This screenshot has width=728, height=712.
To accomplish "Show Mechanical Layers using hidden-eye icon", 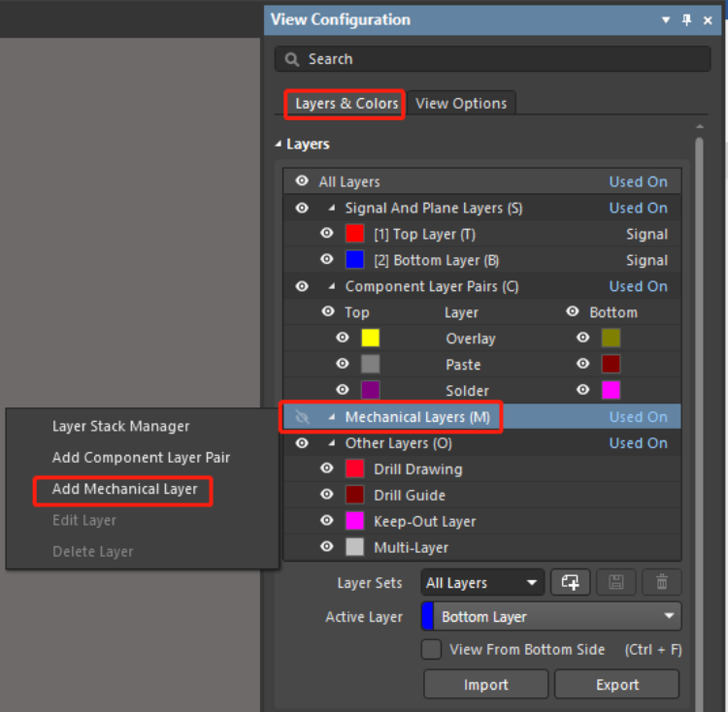I will [x=302, y=417].
